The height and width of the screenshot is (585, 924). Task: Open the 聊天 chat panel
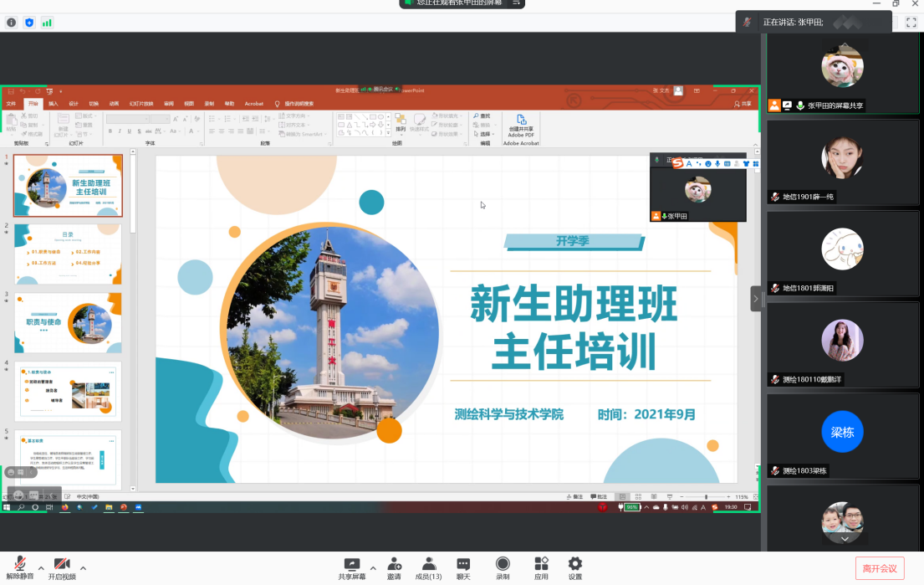(463, 567)
